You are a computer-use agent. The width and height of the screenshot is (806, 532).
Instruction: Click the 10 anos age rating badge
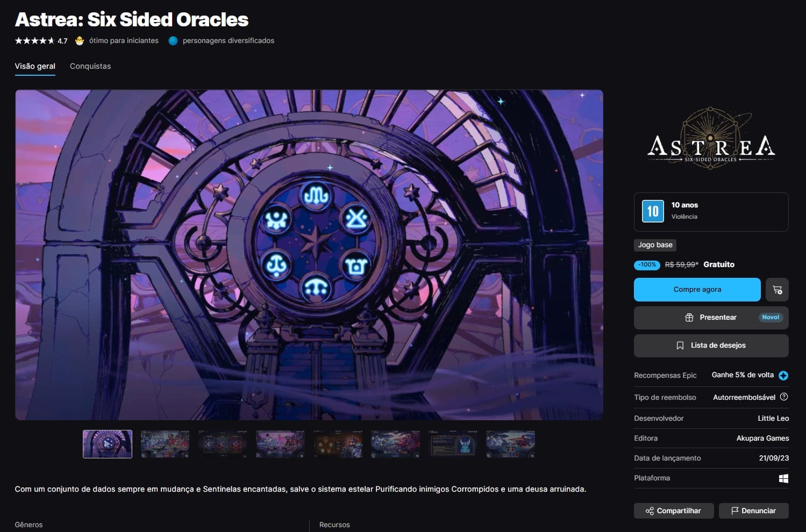tap(653, 211)
